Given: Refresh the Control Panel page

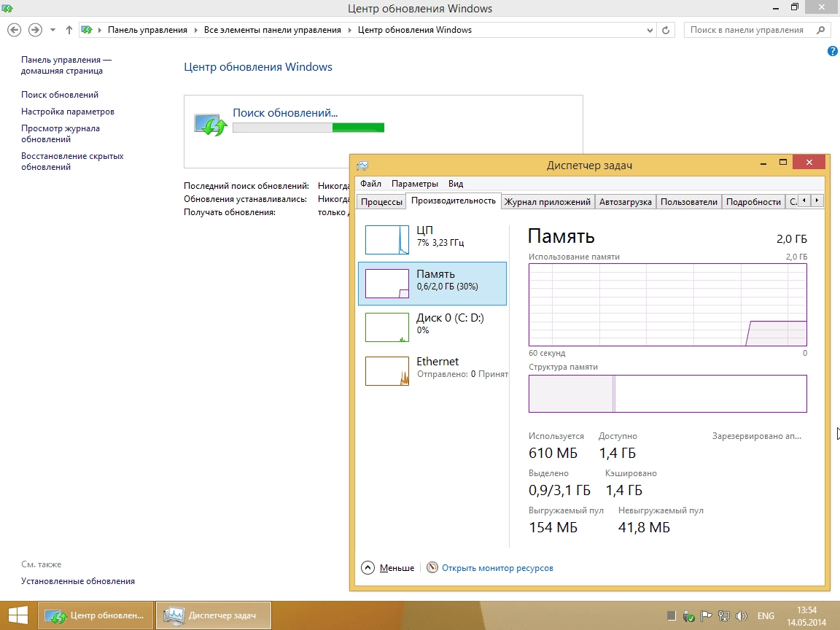Looking at the screenshot, I should click(666, 30).
